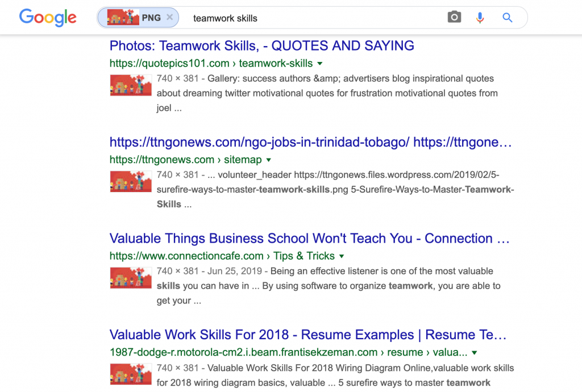Viewport: 582px width, 392px height.
Task: Open thumbnail of the ttngonews result
Action: click(x=131, y=181)
